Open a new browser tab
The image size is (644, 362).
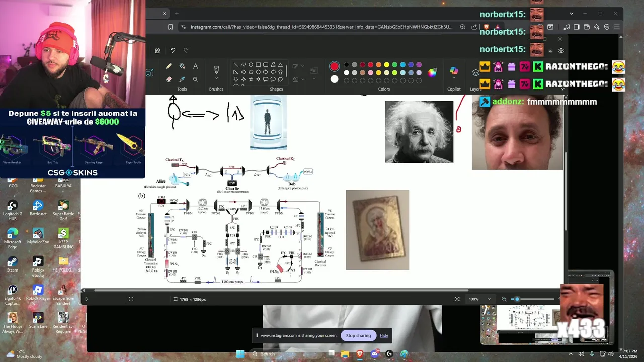pyautogui.click(x=177, y=14)
